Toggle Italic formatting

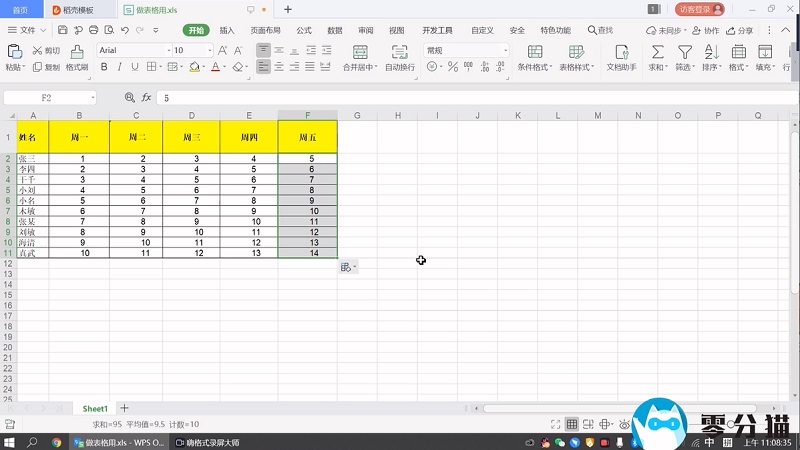pyautogui.click(x=119, y=67)
